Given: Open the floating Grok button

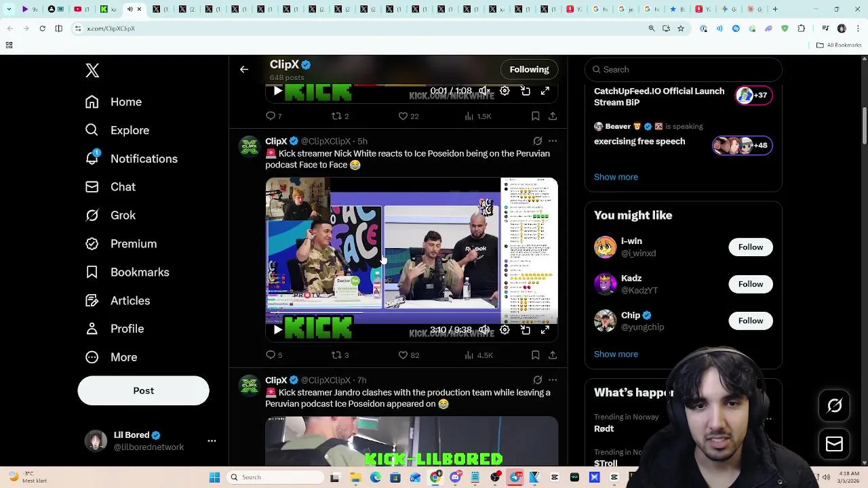Looking at the screenshot, I should 834,406.
